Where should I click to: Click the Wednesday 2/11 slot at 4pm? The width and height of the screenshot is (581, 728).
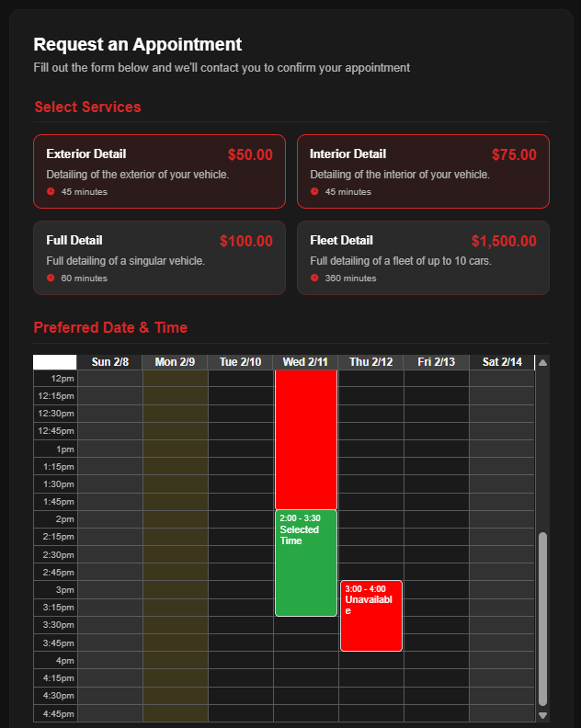click(306, 660)
